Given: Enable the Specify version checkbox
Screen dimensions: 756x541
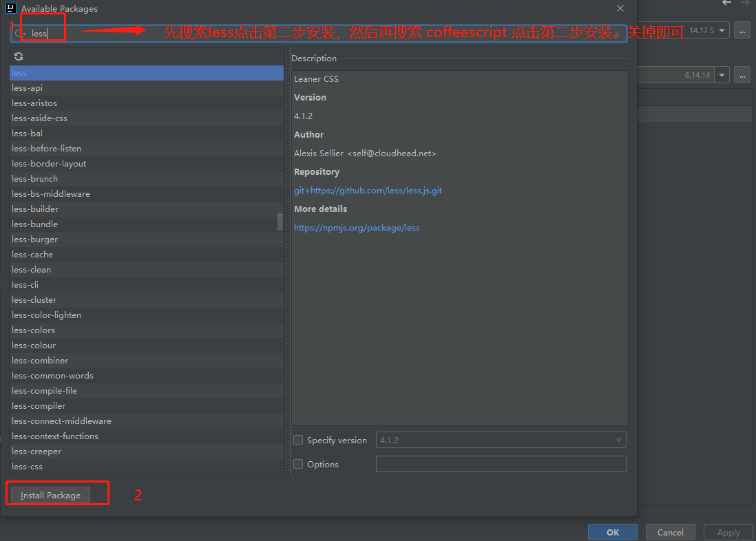Looking at the screenshot, I should (298, 440).
